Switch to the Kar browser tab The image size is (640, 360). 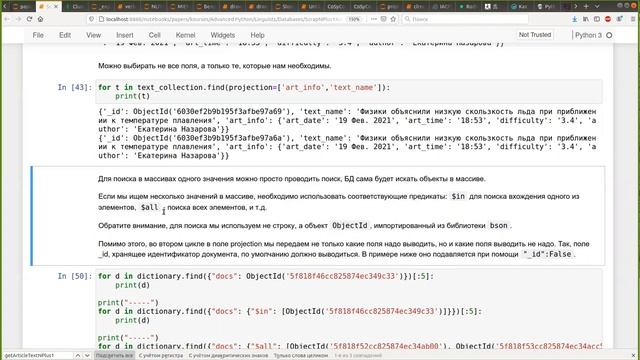point(522,7)
